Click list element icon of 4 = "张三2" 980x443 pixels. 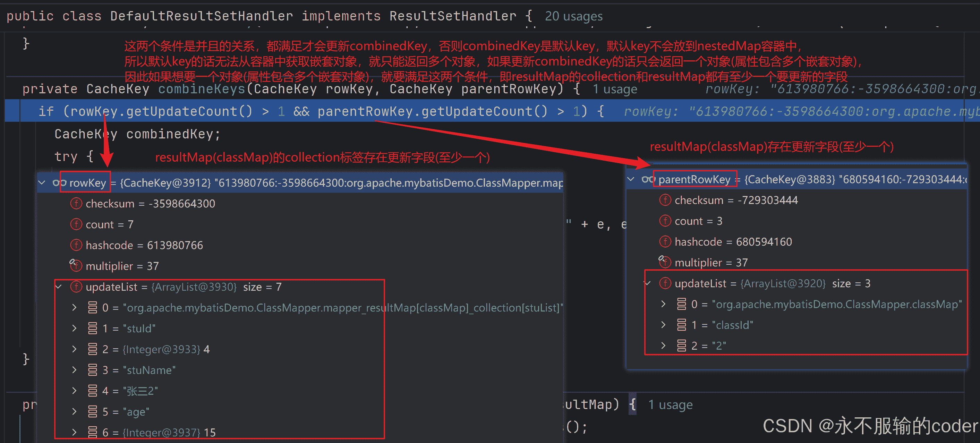click(x=92, y=391)
